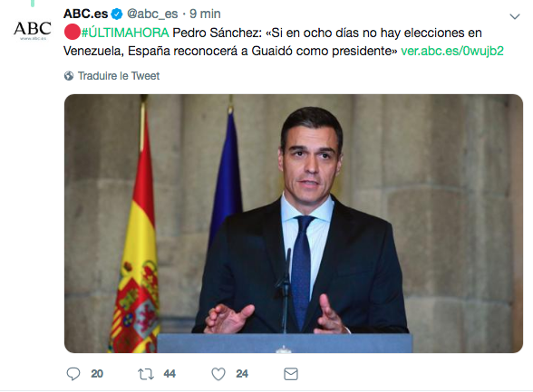Open the @abc_es handle profile
This screenshot has height=392, width=533.
152,14
